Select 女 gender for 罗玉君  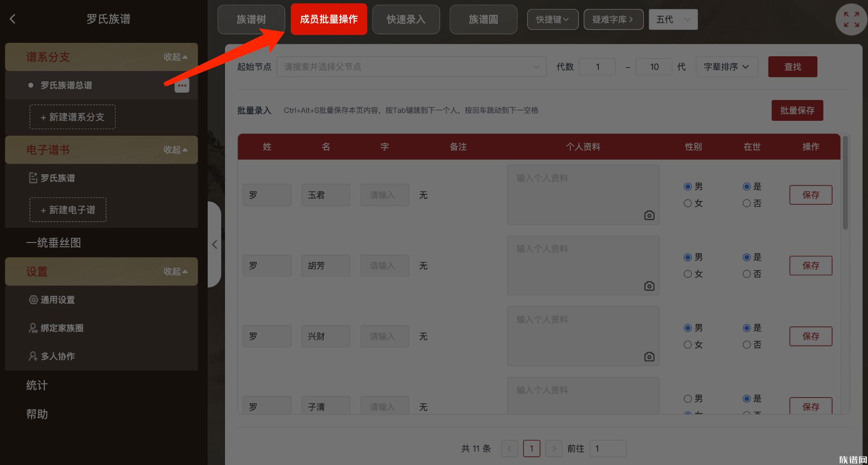pyautogui.click(x=688, y=203)
